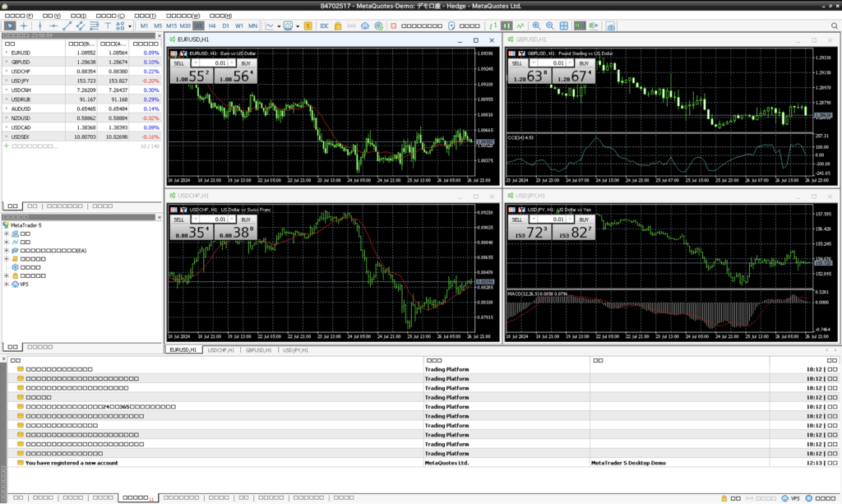Click the tile windows grid icon
Screen dimensions: 842x504
tap(563, 25)
